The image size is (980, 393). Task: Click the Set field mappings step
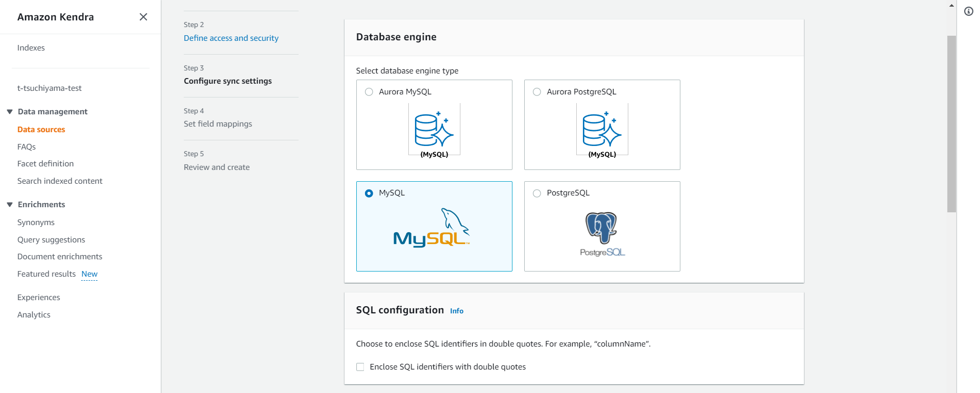pos(218,124)
